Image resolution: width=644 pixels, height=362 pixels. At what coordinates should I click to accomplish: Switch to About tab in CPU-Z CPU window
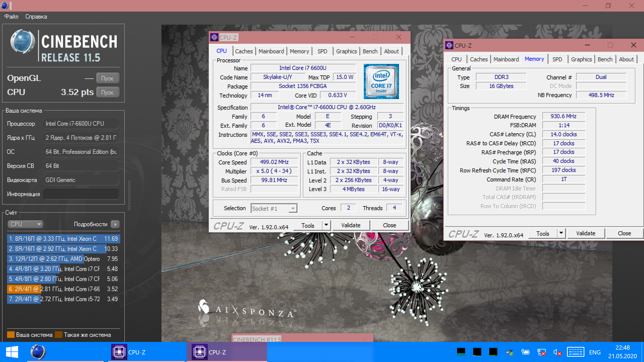[x=391, y=51]
